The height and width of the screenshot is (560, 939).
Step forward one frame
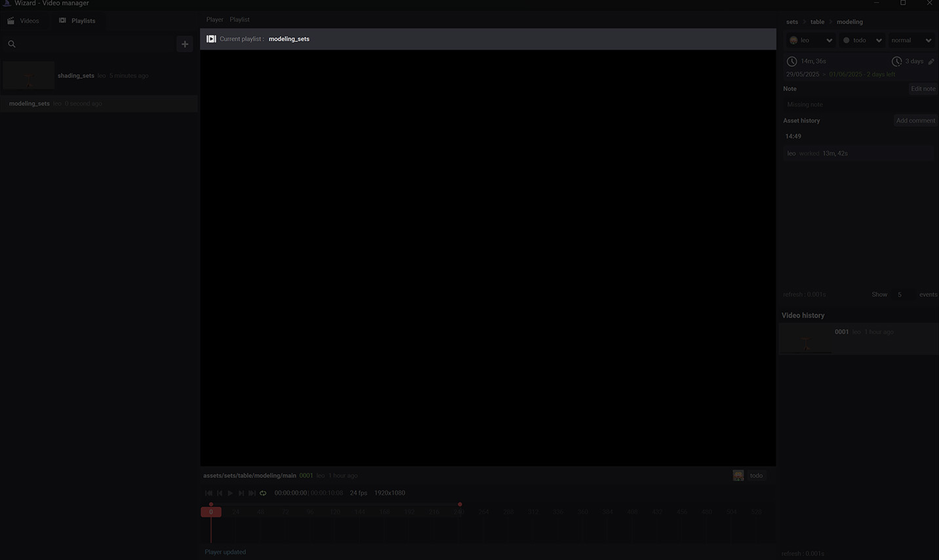(241, 493)
